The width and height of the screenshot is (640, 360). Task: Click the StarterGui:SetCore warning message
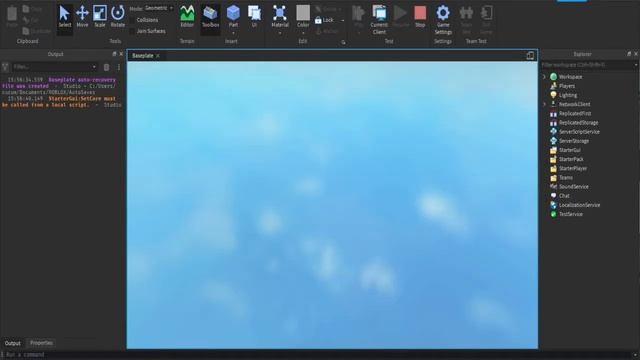tap(61, 102)
